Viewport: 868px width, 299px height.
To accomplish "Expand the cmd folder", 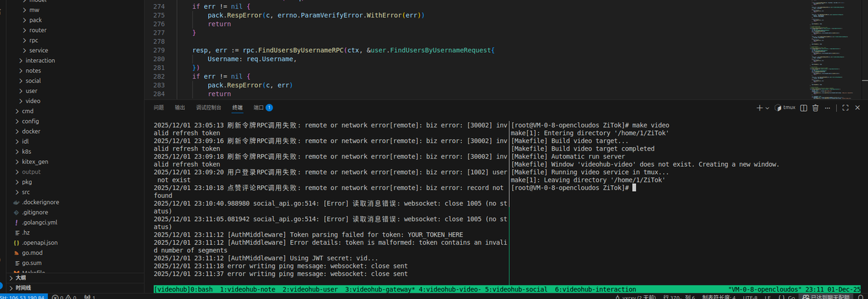I will (x=28, y=111).
